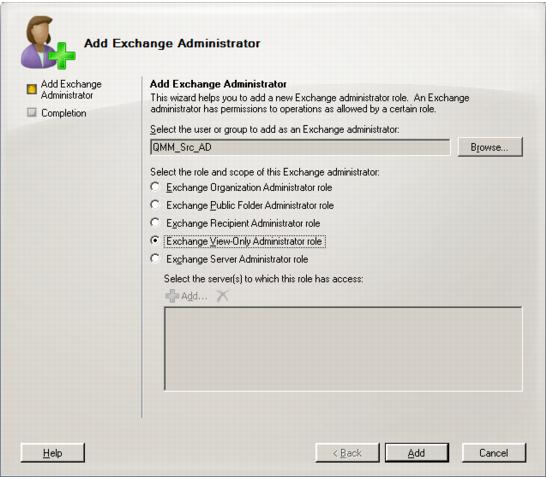547x477 pixels.
Task: Open the Browse dialog for user selection
Action: point(490,147)
